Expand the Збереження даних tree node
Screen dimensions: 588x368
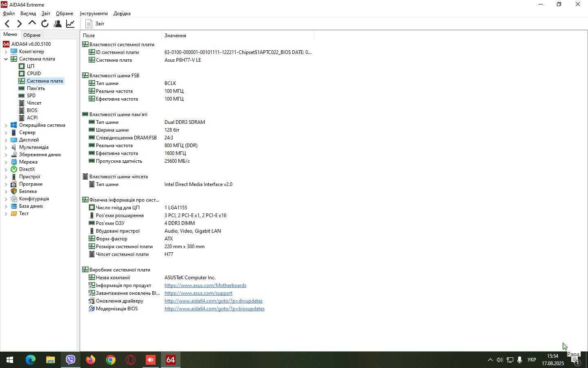coord(6,155)
